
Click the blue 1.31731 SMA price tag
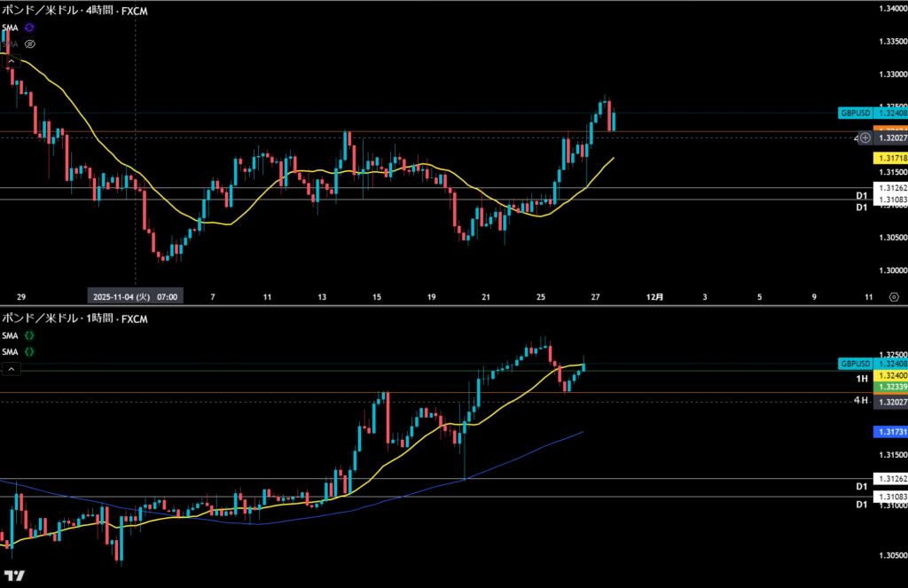pos(890,431)
